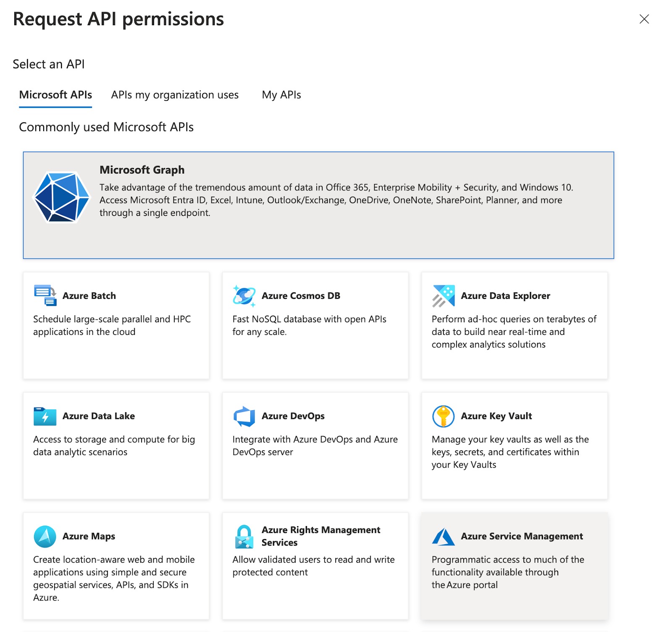Choose the Azure Batch card title
The image size is (672, 632).
tap(89, 296)
